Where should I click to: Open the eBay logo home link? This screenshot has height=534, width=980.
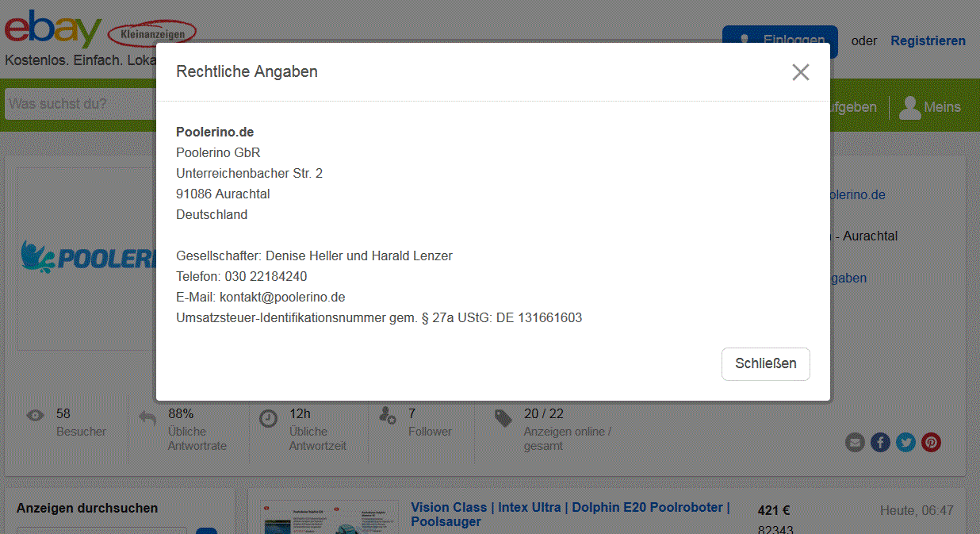coord(53,29)
